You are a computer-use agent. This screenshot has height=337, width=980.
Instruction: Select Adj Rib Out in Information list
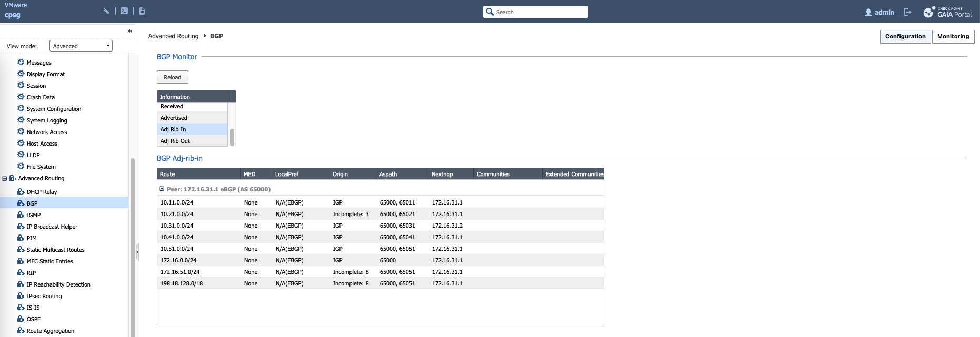pos(175,141)
